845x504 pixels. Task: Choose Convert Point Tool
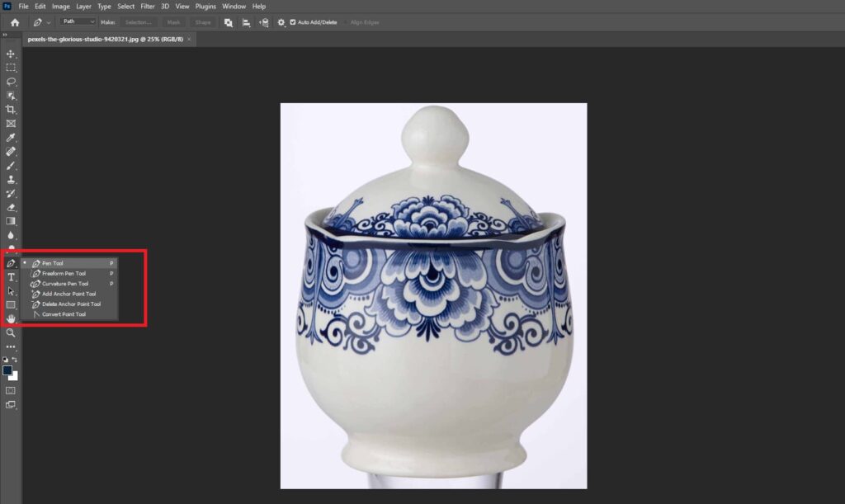(x=70, y=314)
